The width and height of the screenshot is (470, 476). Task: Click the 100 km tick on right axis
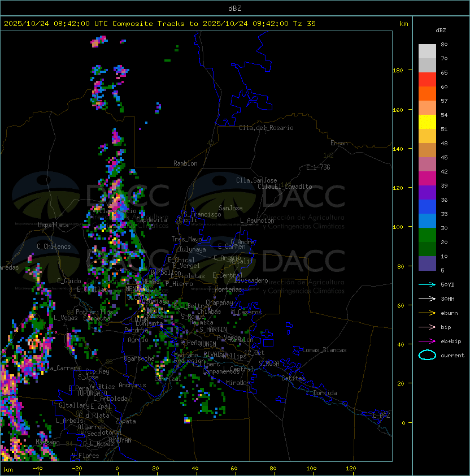(398, 227)
